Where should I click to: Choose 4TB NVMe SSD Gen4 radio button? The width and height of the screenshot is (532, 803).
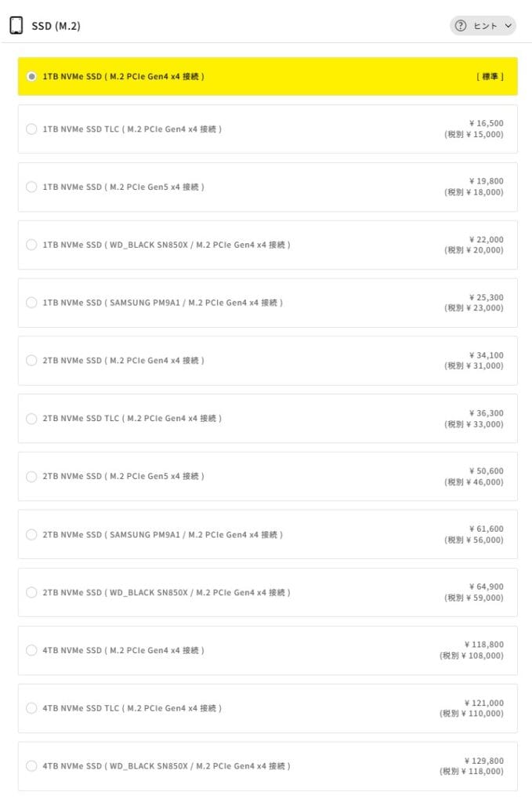pyautogui.click(x=31, y=650)
